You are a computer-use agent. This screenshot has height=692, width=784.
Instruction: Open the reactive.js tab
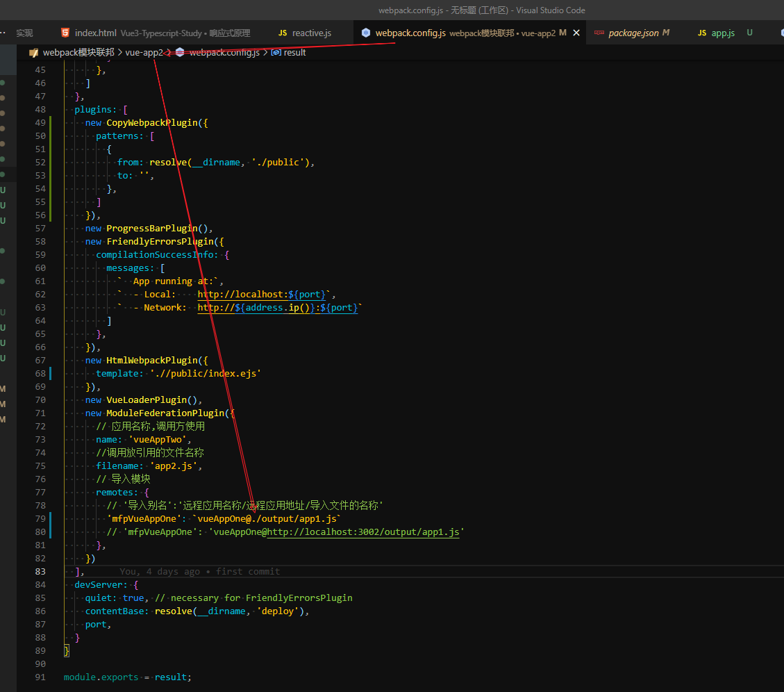click(x=305, y=33)
